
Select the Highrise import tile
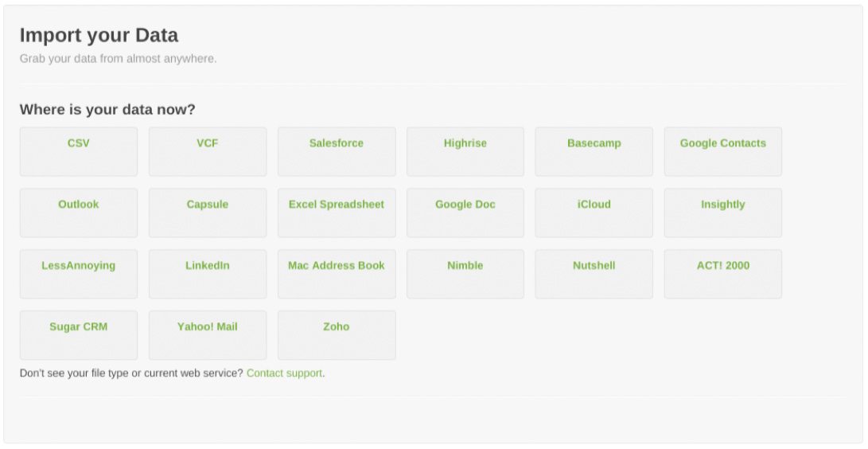click(x=465, y=152)
